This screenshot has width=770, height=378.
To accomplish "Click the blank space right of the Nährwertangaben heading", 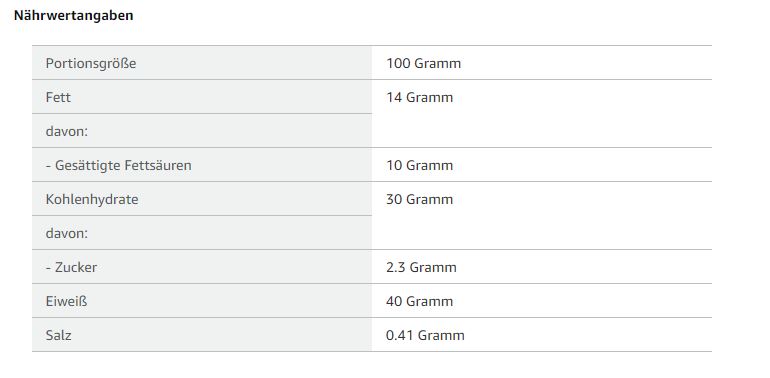I will click(x=442, y=16).
